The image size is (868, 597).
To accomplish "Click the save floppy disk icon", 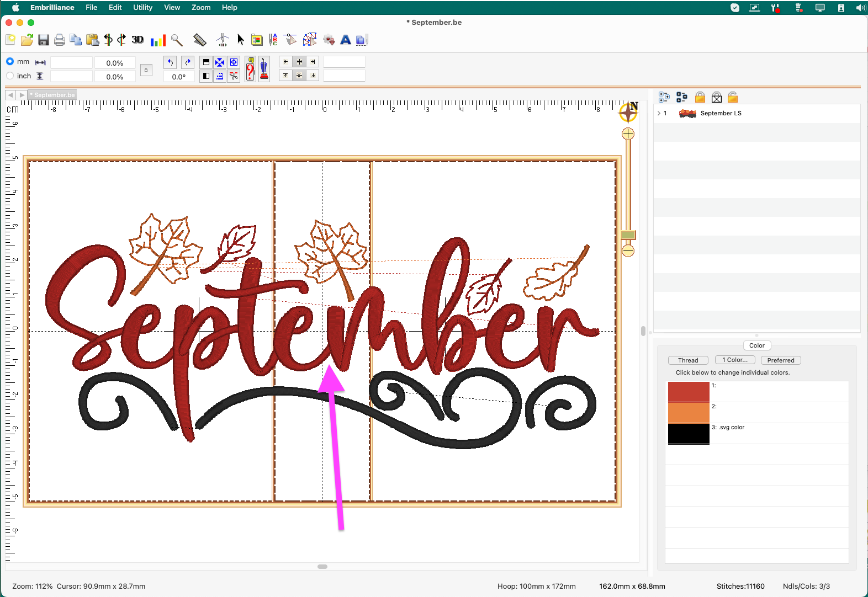I will point(44,40).
